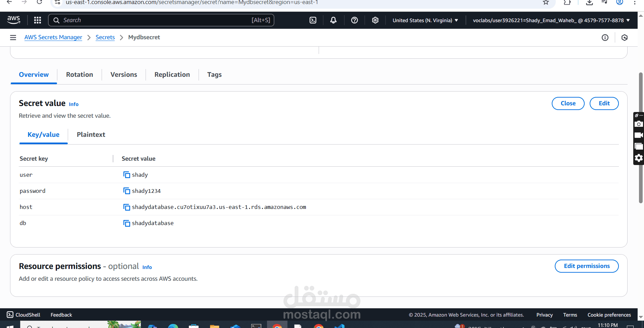Click the scrollbar up arrow
This screenshot has width=644, height=328.
tap(641, 15)
